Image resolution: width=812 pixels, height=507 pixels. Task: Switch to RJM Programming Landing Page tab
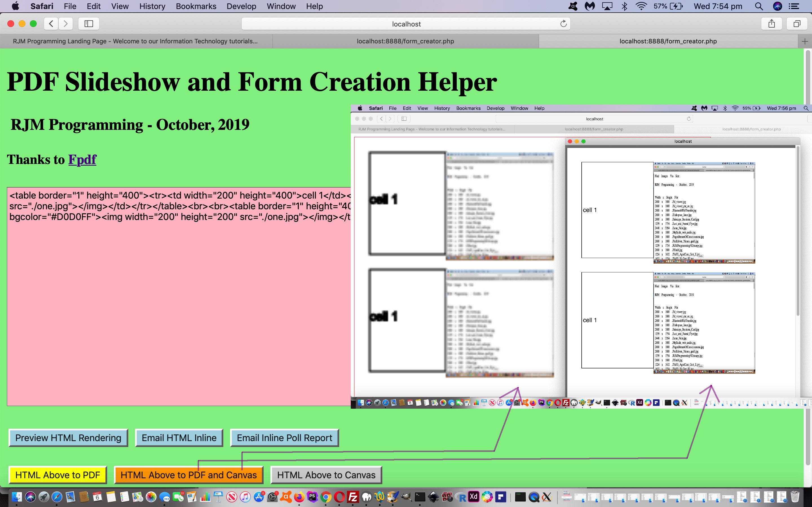(x=135, y=41)
